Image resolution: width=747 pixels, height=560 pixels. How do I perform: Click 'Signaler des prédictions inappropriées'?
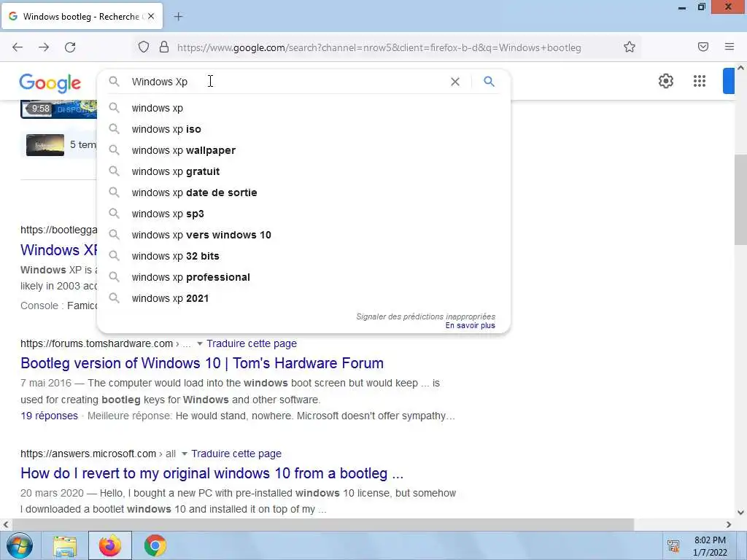coord(425,316)
